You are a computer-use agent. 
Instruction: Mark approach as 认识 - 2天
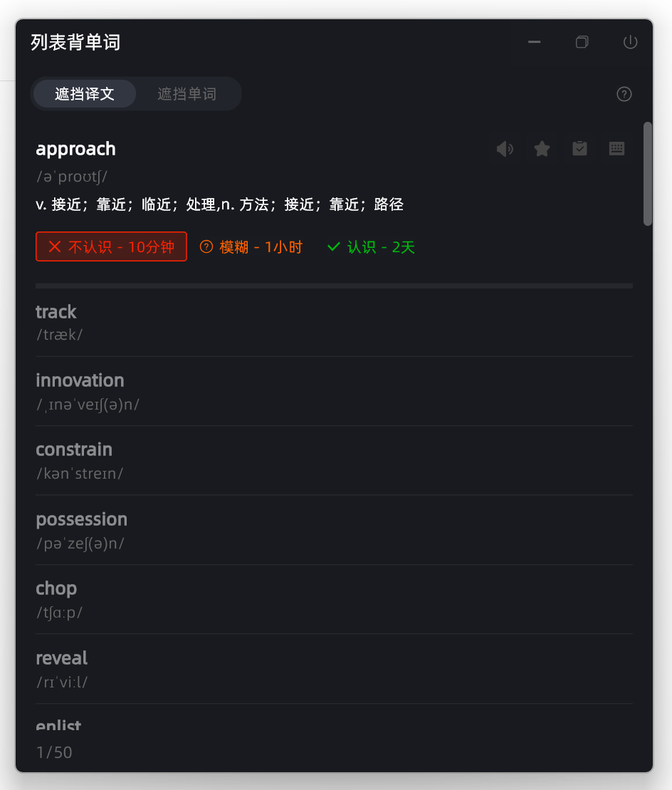point(371,247)
